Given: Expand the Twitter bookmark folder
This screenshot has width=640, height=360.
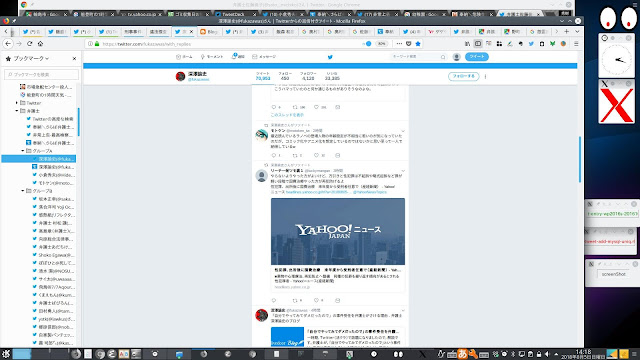Looking at the screenshot, I should pos(17,103).
